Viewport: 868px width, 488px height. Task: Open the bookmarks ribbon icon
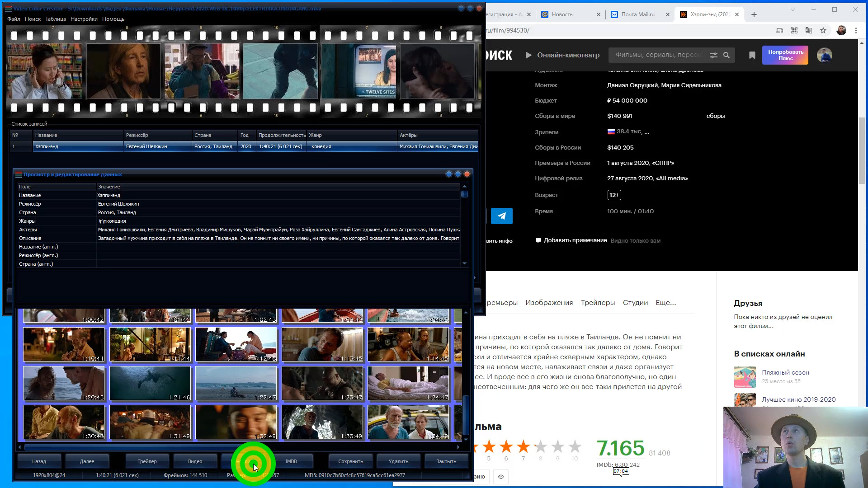752,55
